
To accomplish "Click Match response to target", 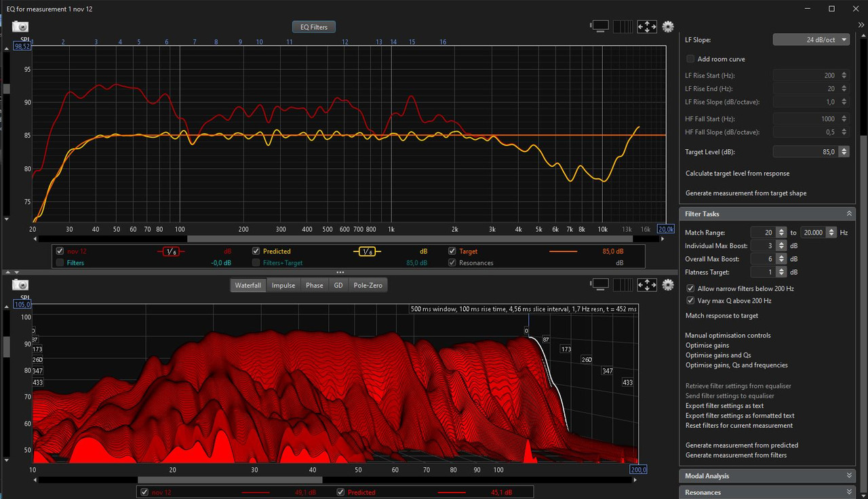I will coord(722,316).
